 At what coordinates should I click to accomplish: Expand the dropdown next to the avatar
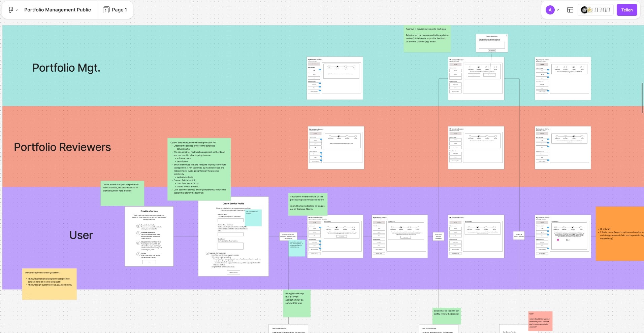558,10
